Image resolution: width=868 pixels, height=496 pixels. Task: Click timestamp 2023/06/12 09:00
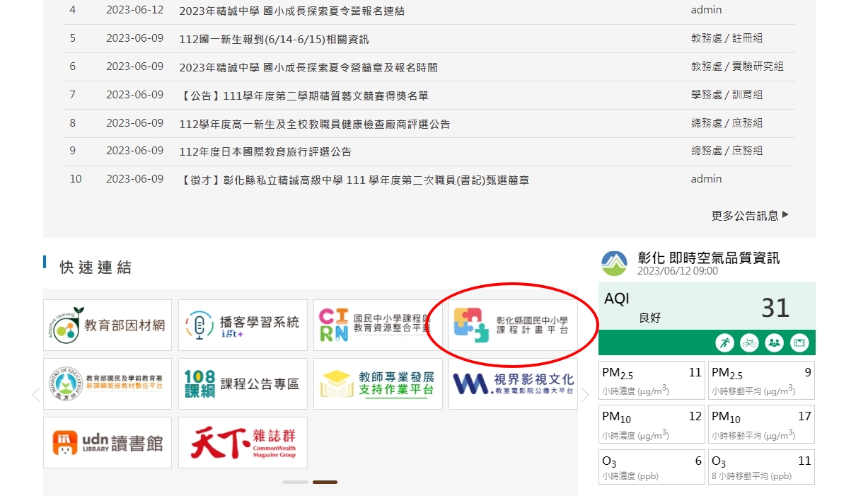[678, 271]
